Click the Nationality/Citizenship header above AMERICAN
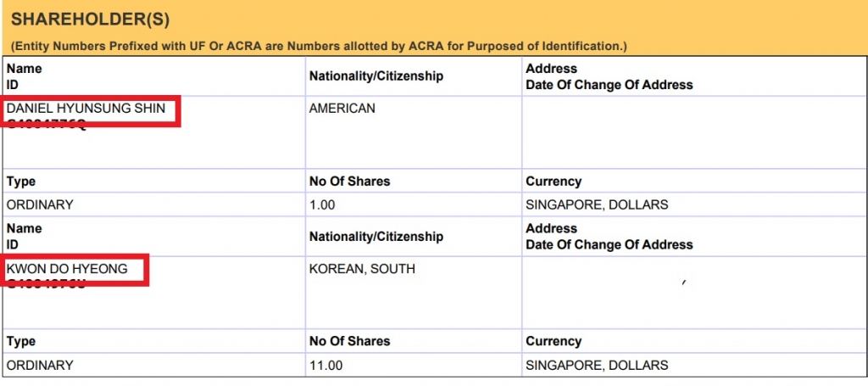This screenshot has height=386, width=868. (x=376, y=76)
